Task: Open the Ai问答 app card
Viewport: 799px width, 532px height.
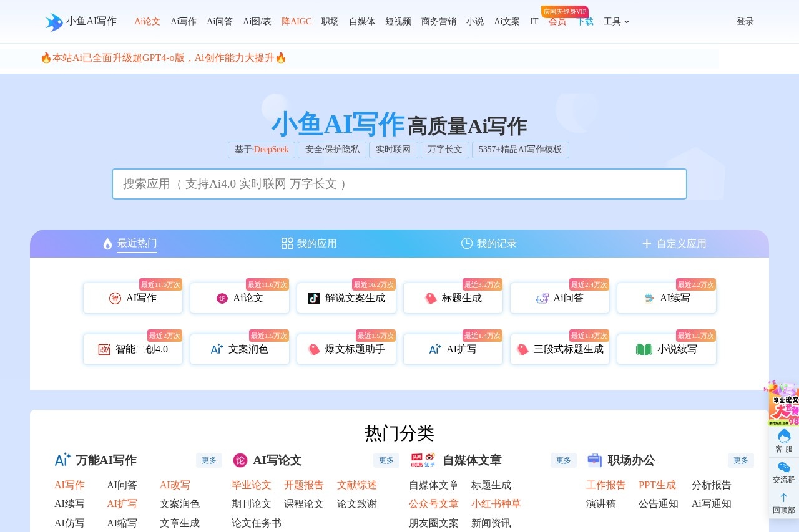Action: tap(560, 298)
